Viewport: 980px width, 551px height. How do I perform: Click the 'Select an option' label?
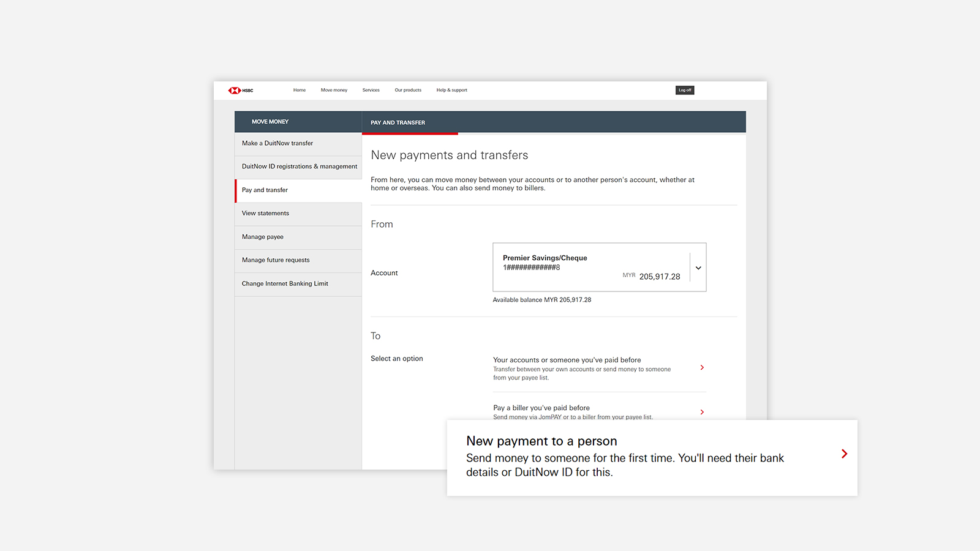pyautogui.click(x=396, y=359)
